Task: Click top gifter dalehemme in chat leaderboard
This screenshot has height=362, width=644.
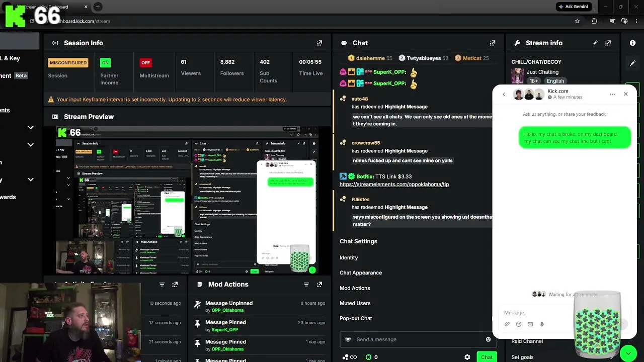Action: click(x=370, y=58)
